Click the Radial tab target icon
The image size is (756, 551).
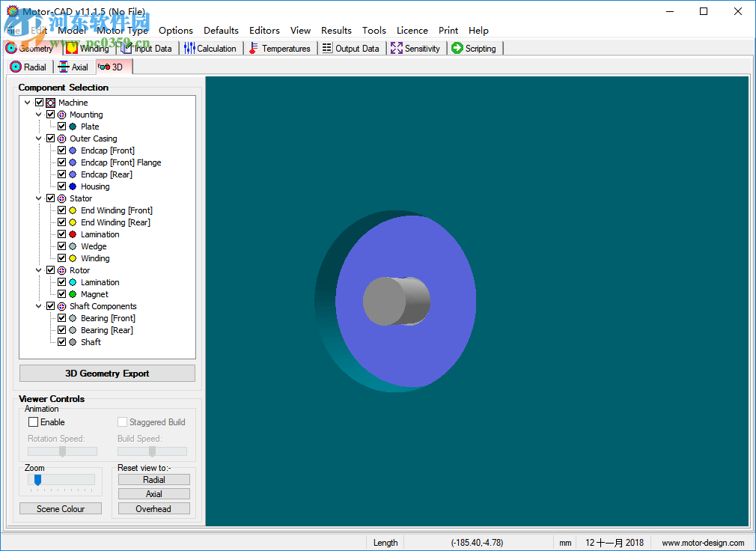click(x=16, y=67)
